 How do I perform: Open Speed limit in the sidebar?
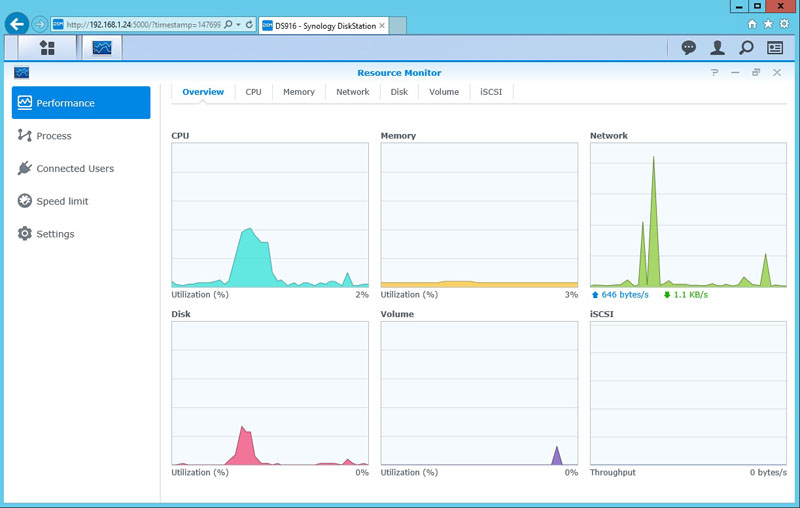tap(62, 201)
